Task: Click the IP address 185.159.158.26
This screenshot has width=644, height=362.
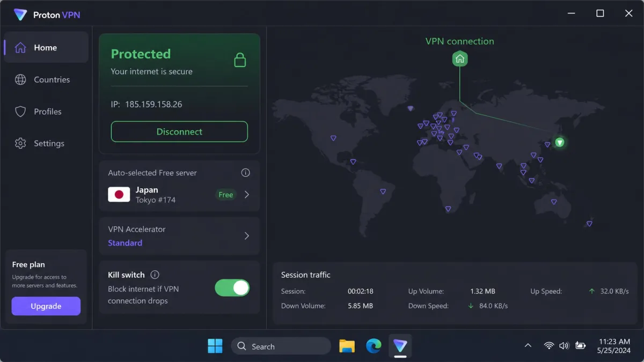Action: click(153, 105)
